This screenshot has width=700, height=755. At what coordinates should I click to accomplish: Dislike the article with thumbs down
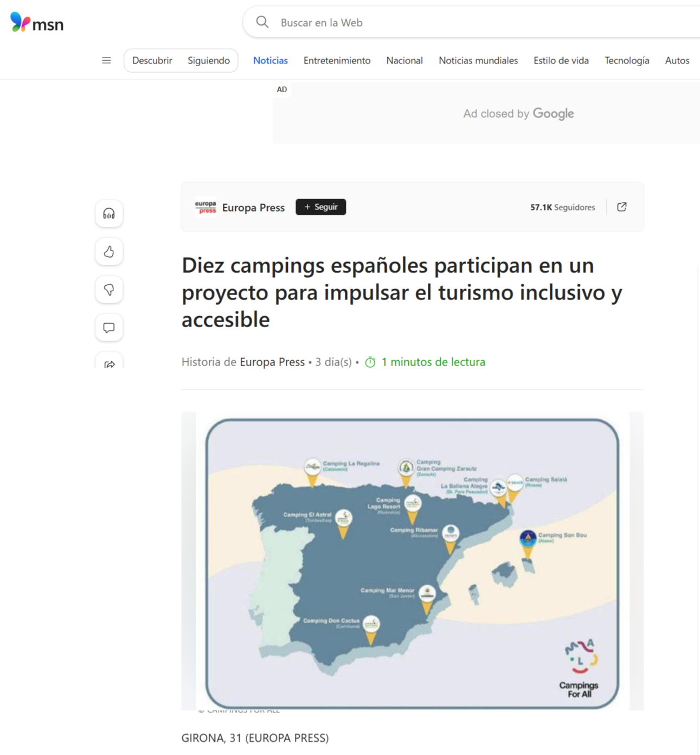[x=109, y=290]
